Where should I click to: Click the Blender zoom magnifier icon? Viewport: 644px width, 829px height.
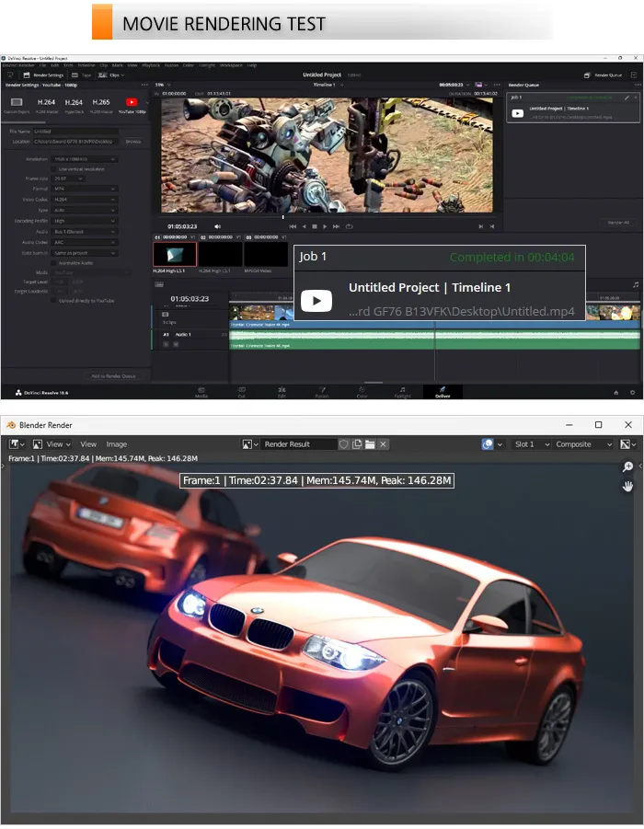click(x=627, y=466)
